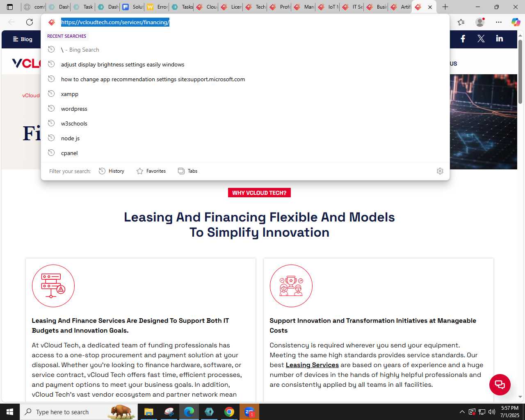Image resolution: width=525 pixels, height=420 pixels.
Task: Show hidden system tray icons
Action: pos(462,412)
